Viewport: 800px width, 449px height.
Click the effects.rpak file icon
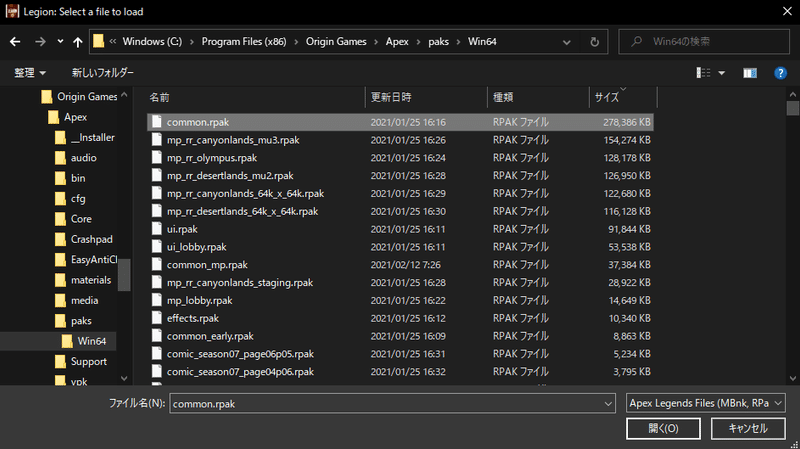pyautogui.click(x=157, y=318)
